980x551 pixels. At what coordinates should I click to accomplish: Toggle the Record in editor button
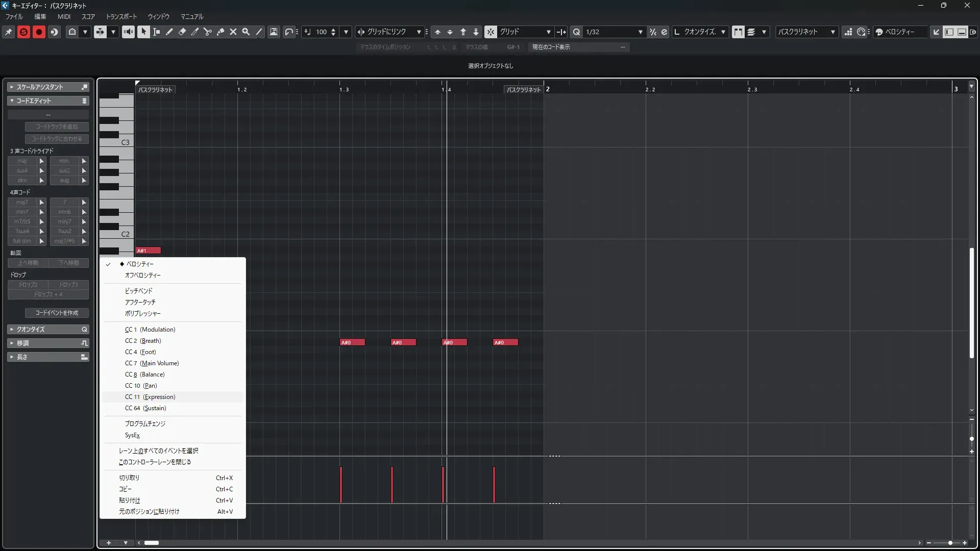[39, 32]
